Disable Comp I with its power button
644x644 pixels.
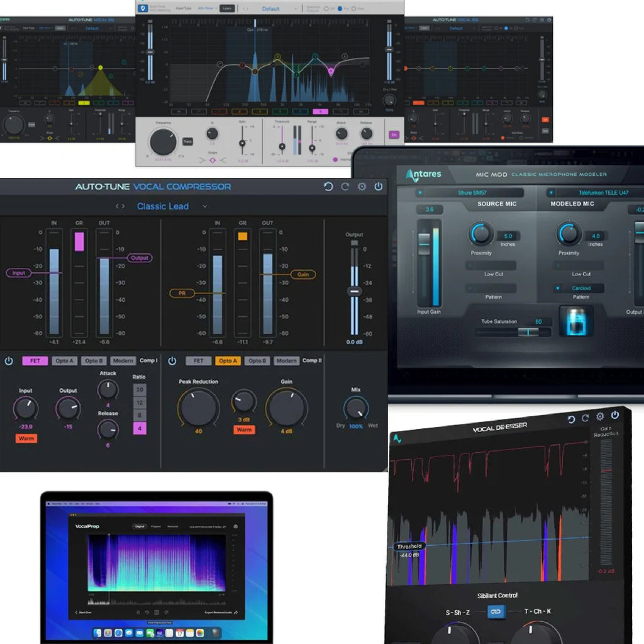click(x=9, y=361)
